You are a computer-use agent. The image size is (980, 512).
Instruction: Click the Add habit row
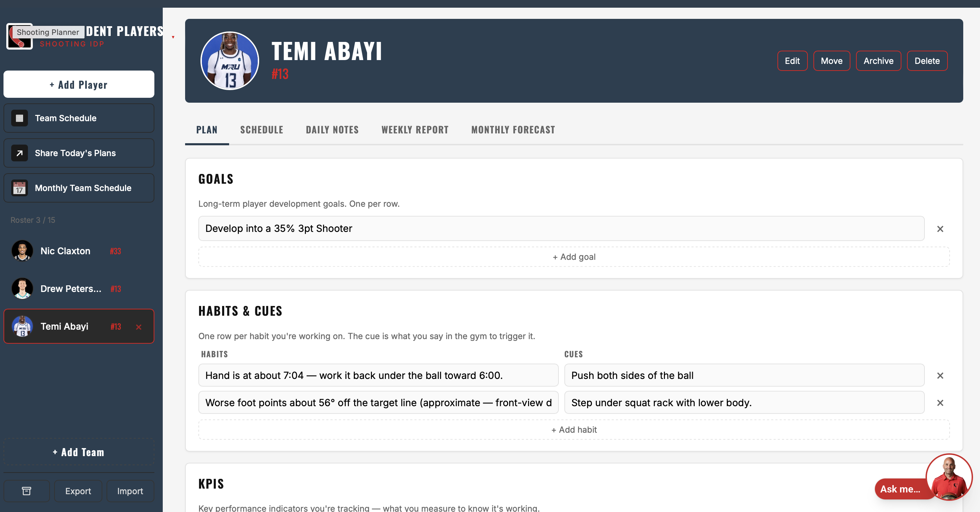point(574,430)
